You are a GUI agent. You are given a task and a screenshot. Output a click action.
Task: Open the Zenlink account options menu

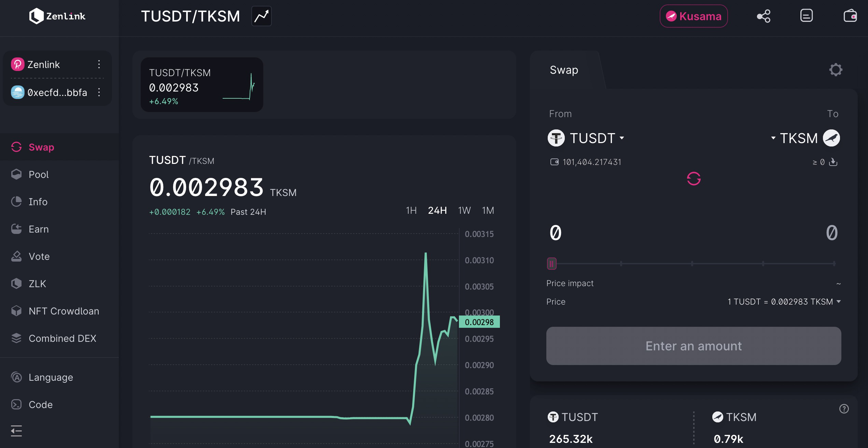click(99, 64)
